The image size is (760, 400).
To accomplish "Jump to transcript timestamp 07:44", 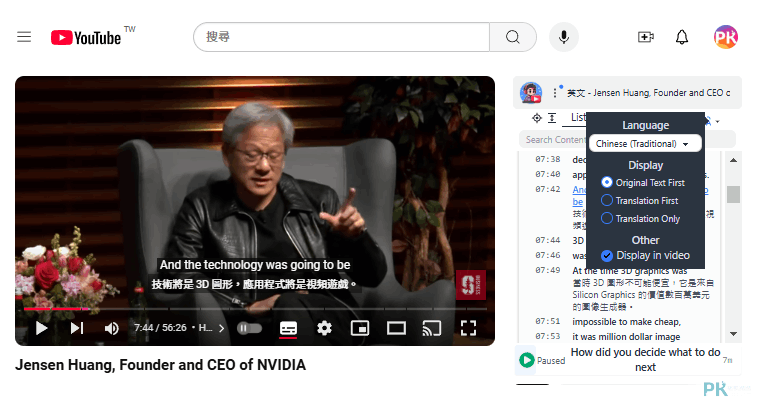I will (x=548, y=240).
